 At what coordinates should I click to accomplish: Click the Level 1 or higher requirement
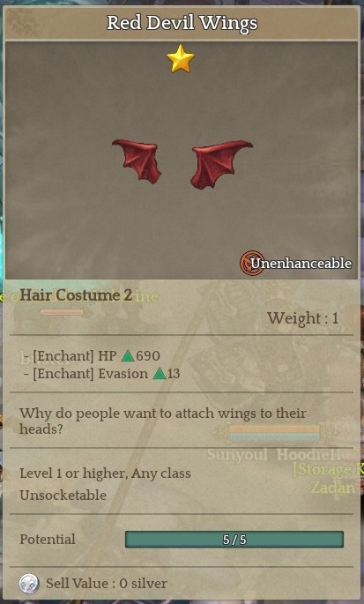pyautogui.click(x=105, y=473)
